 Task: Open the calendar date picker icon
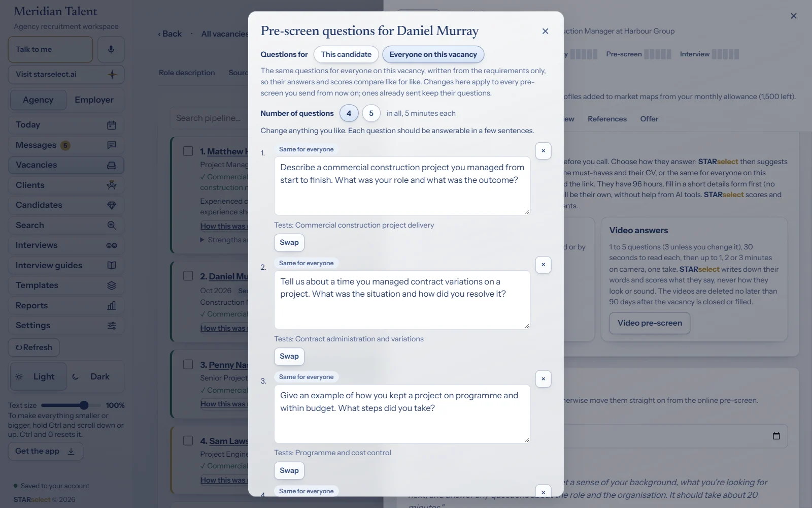click(x=776, y=436)
